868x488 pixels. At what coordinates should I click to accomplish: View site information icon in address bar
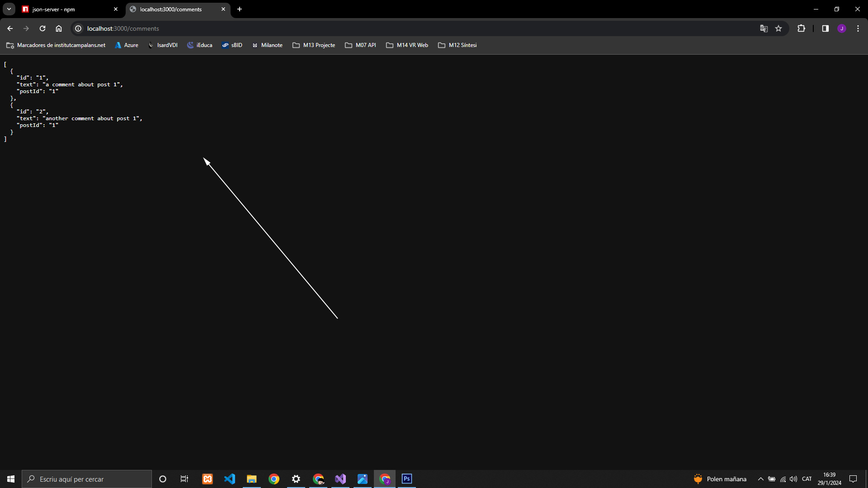78,28
